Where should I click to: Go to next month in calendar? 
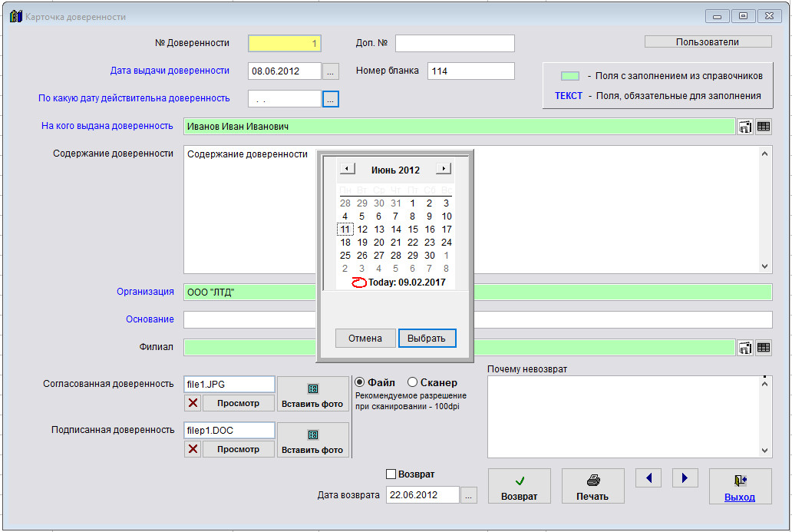[x=443, y=169]
